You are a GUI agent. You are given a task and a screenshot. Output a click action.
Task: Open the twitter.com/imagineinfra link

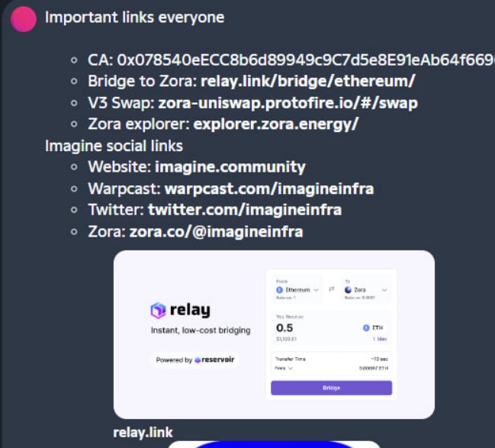(x=245, y=210)
